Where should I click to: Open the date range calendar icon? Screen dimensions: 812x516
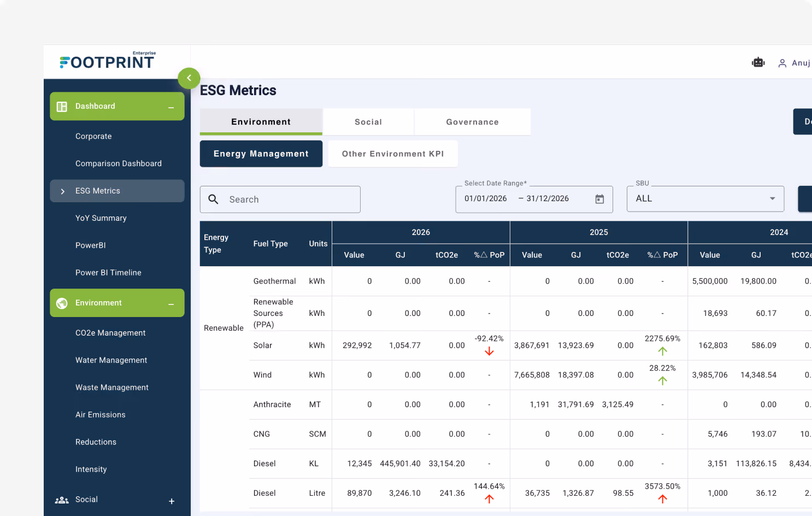(x=599, y=199)
